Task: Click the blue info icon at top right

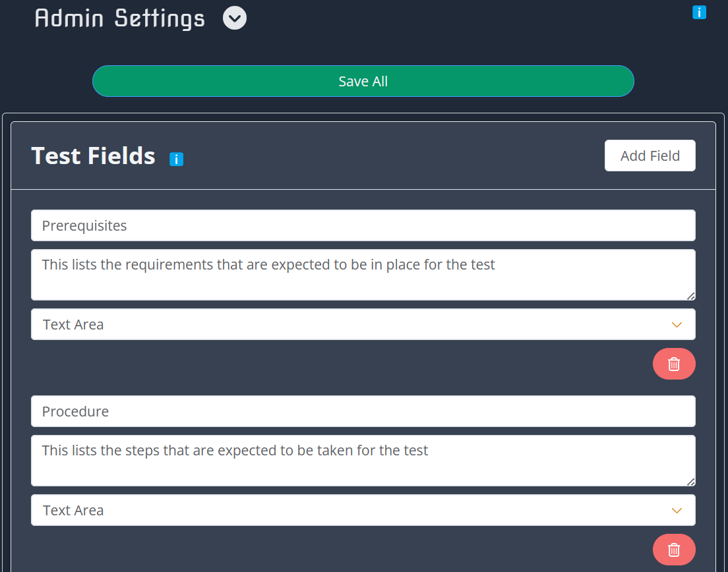Action: [699, 12]
